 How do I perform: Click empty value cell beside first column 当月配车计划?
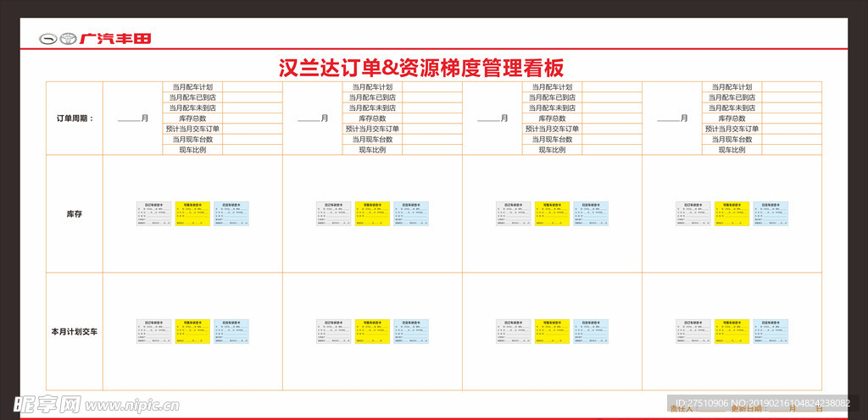point(253,86)
